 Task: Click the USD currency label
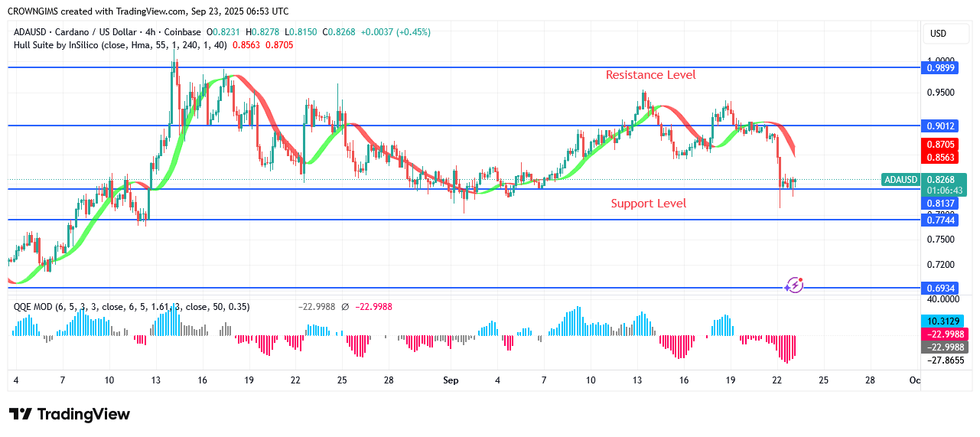[938, 34]
